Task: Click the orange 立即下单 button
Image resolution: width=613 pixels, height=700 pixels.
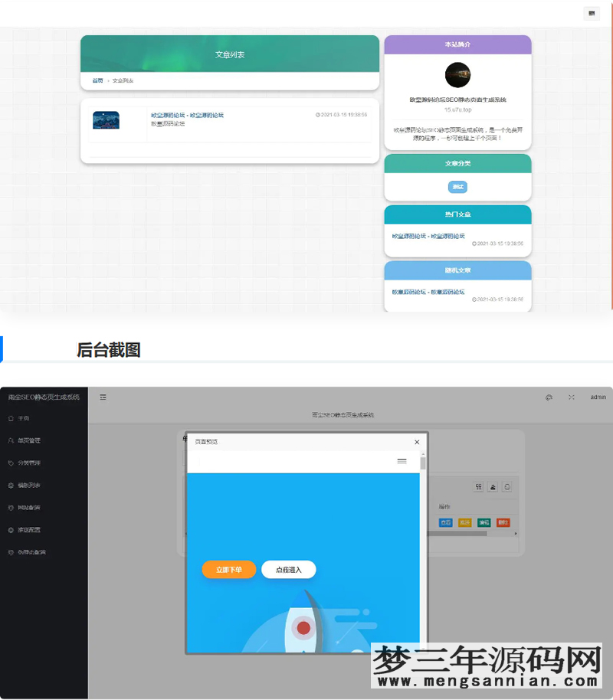Action: tap(228, 570)
